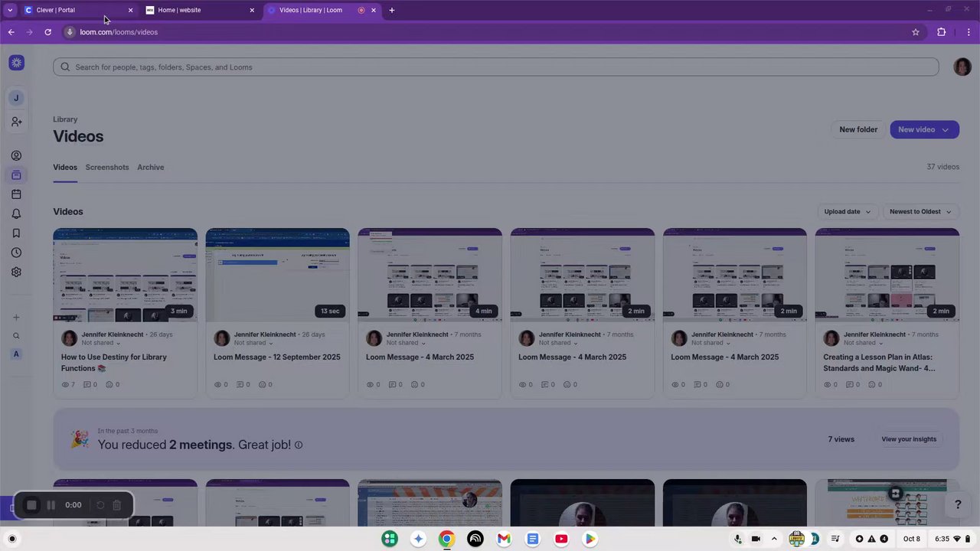Pause the Loom recording
The width and height of the screenshot is (980, 551).
(51, 505)
